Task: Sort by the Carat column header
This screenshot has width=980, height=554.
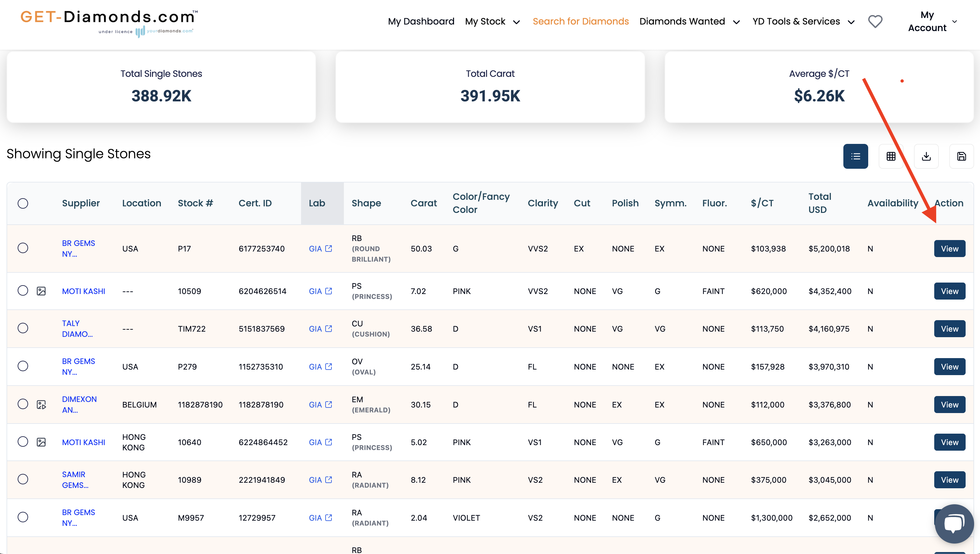Action: pyautogui.click(x=423, y=203)
